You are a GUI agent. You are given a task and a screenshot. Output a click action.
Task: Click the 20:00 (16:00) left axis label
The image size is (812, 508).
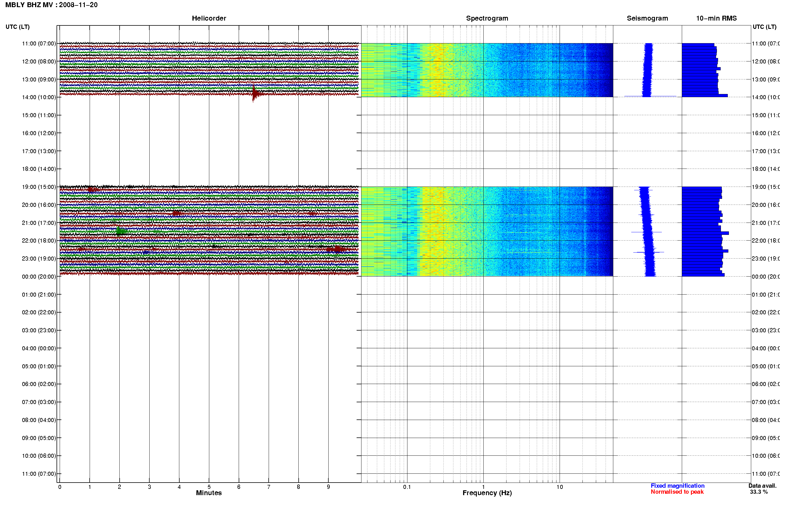pos(39,205)
